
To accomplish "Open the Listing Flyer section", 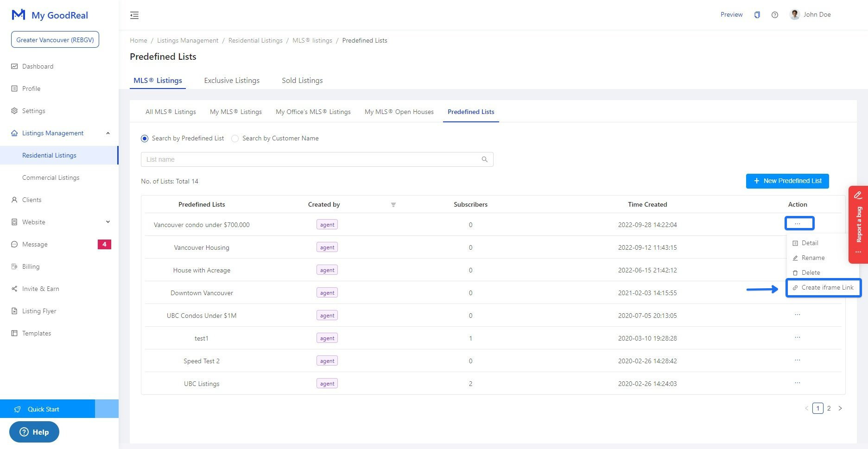I will (39, 310).
